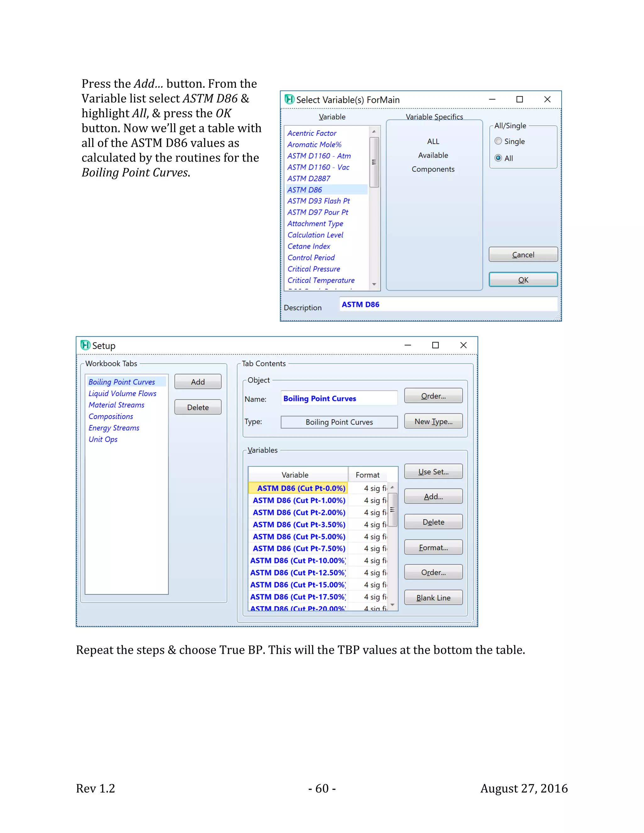Maximize the Setup window

coord(435,345)
